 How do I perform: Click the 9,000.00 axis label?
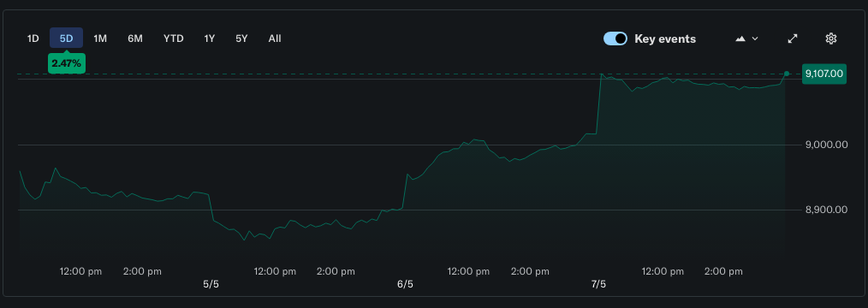point(826,145)
